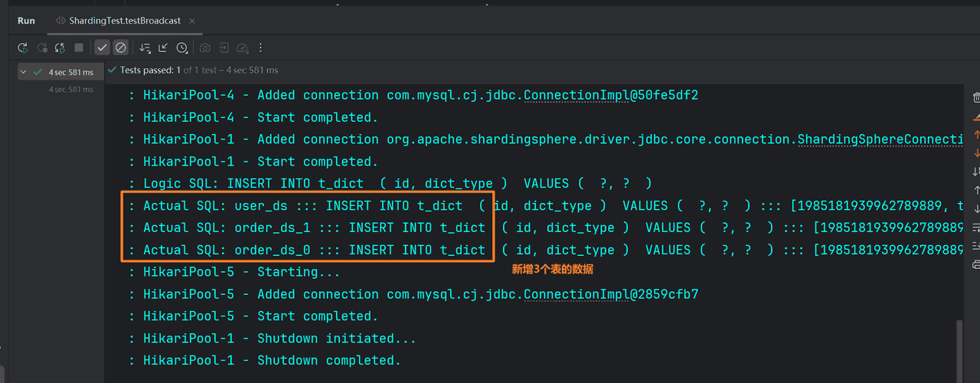Screen dimensions: 980x383
Task: Toggle auto-test rerun icon
Action: pos(60,47)
